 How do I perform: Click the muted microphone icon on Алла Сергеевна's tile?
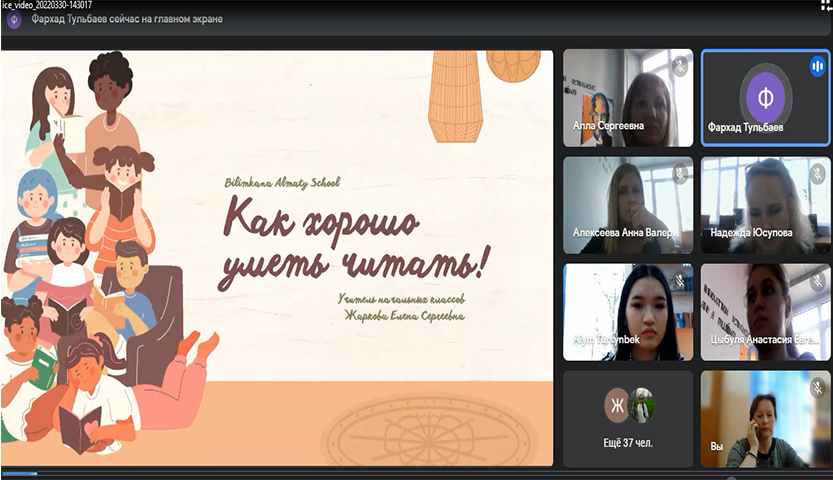coord(679,65)
